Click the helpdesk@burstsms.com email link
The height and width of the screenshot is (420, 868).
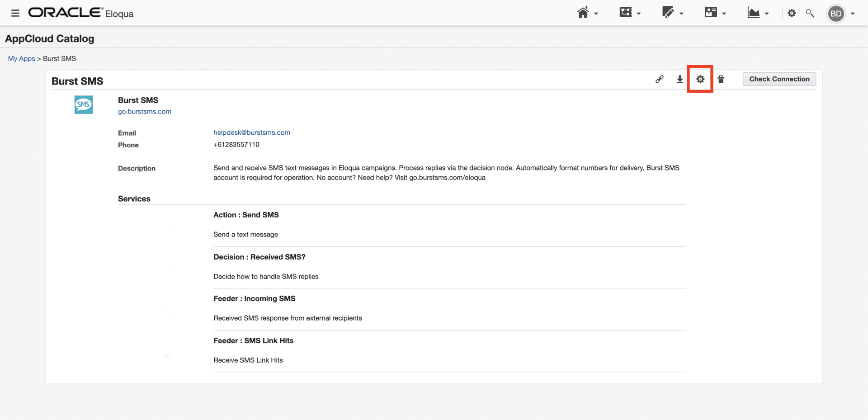click(x=252, y=132)
